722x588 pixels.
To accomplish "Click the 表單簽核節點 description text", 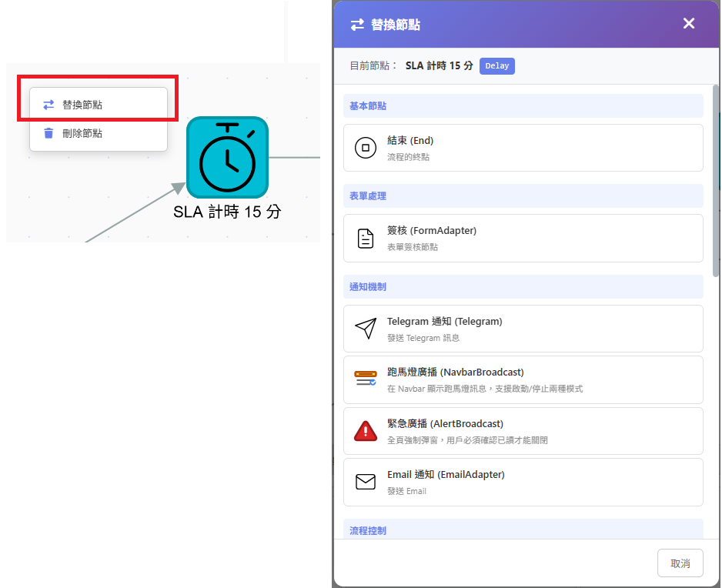I will tap(412, 247).
